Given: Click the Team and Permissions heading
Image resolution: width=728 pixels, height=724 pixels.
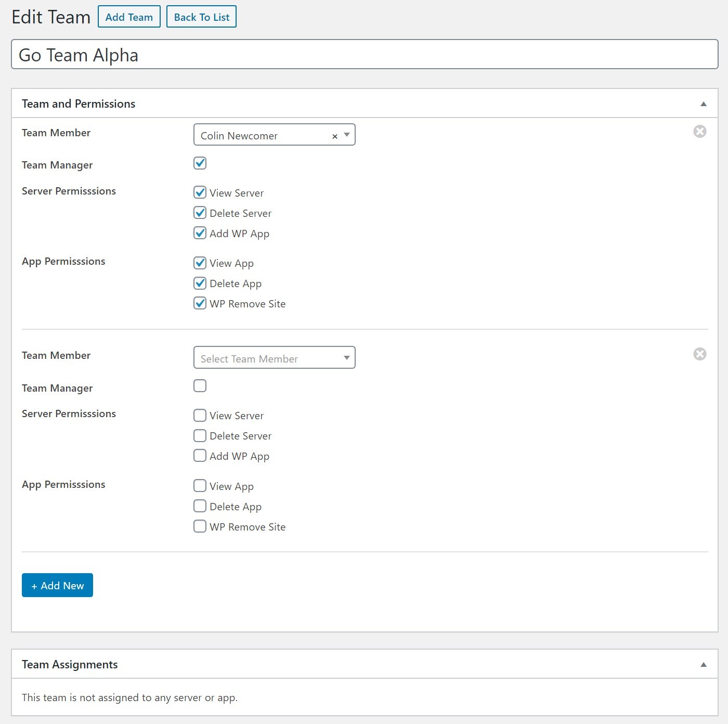Looking at the screenshot, I should 79,104.
